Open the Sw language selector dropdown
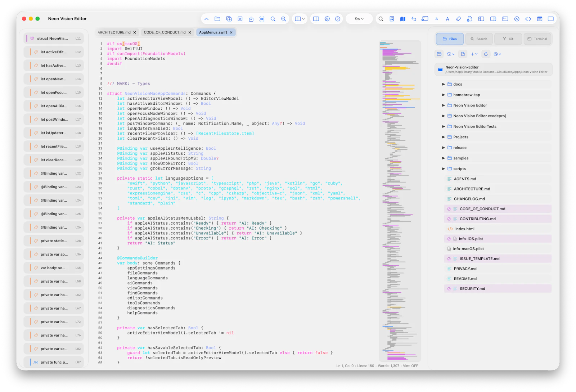 point(359,19)
